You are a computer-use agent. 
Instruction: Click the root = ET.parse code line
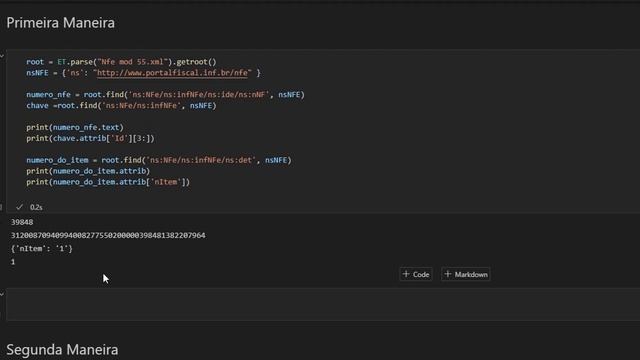(121, 62)
